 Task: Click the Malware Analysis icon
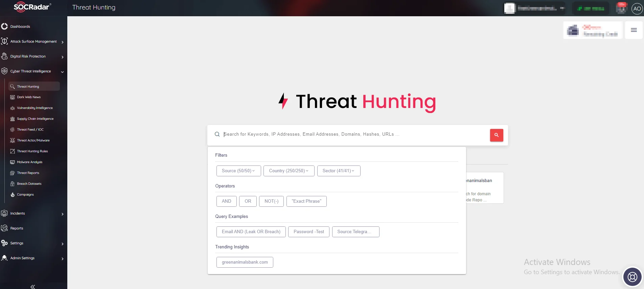(13, 162)
